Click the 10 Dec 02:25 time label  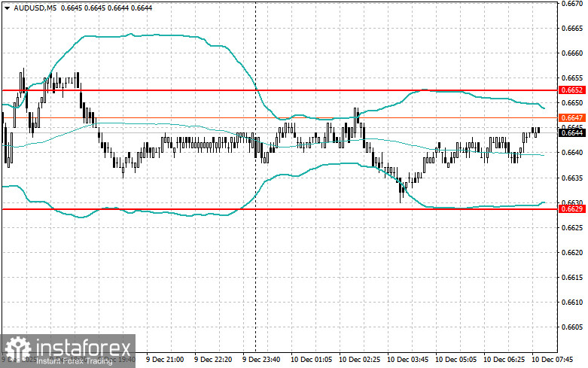click(x=359, y=360)
